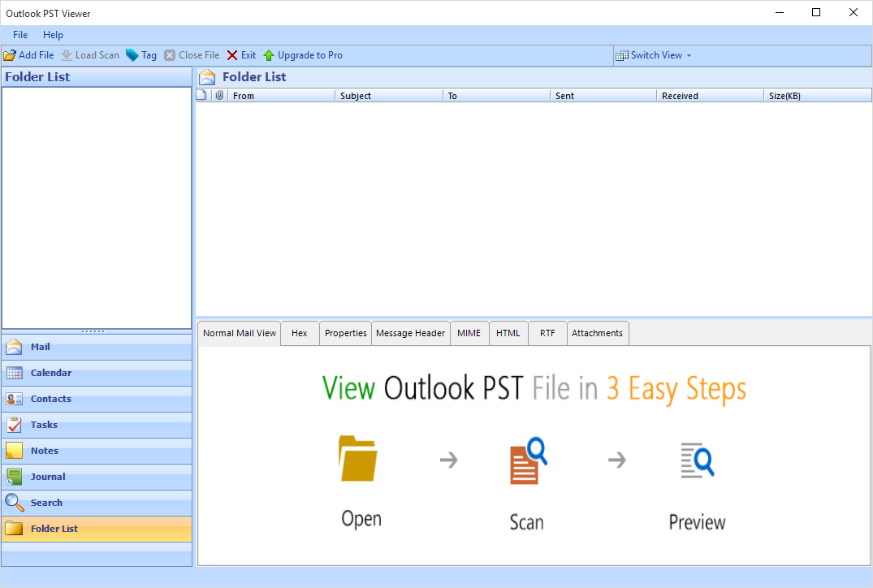The width and height of the screenshot is (873, 588).
Task: Click the navigation pane splitter grip
Action: coord(96,331)
